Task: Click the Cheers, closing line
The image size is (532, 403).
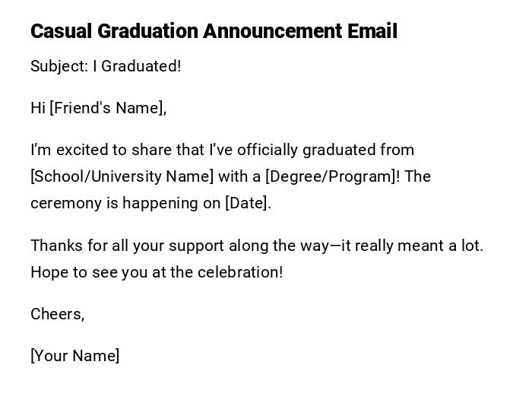Action: [57, 314]
